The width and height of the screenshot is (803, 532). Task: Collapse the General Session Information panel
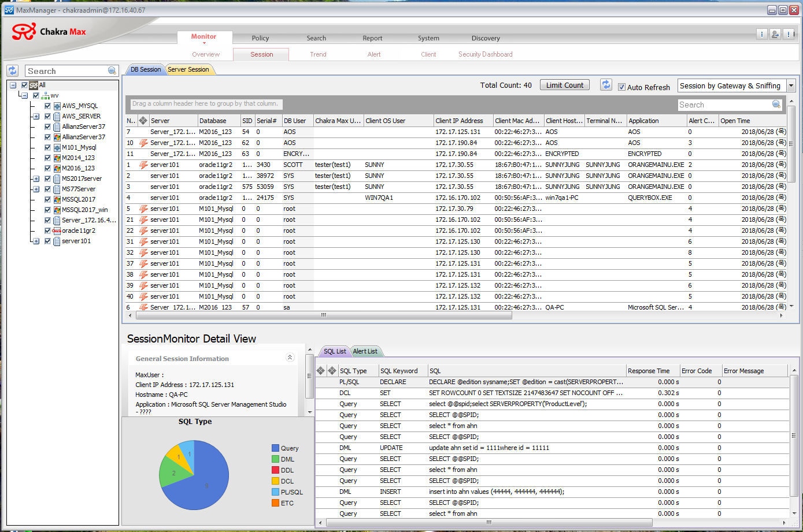pos(290,358)
